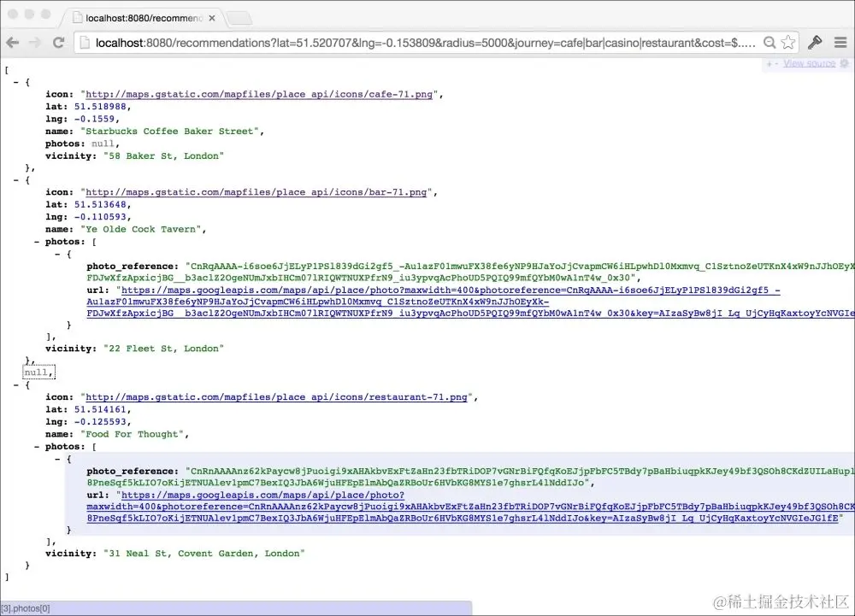This screenshot has height=616, width=855.
Task: Reload the recommendations page
Action: click(57, 42)
